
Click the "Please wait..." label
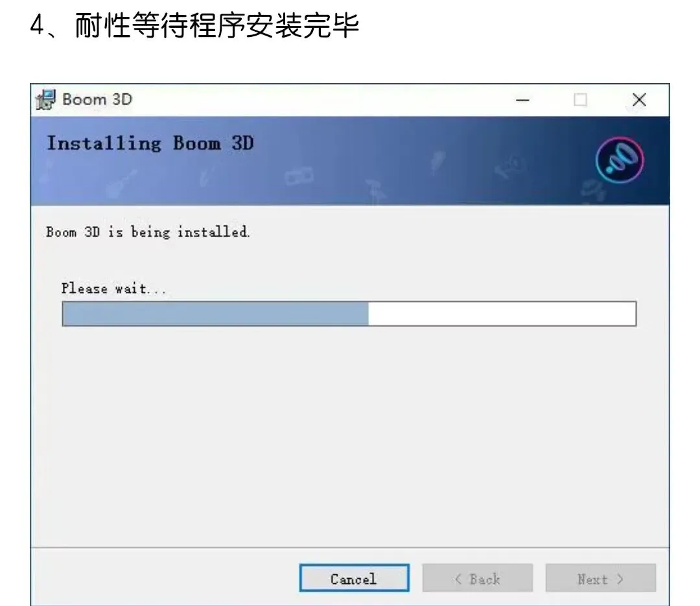114,288
